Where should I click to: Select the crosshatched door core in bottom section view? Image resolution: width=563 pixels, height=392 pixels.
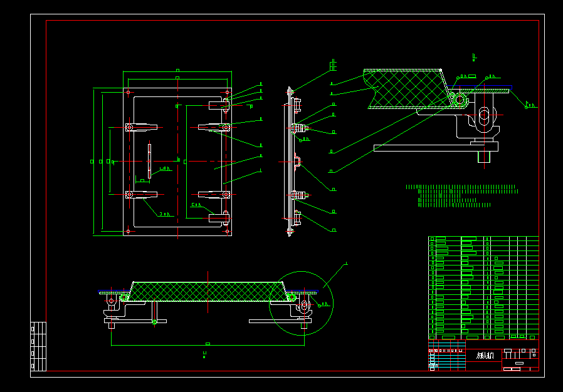coord(208,292)
